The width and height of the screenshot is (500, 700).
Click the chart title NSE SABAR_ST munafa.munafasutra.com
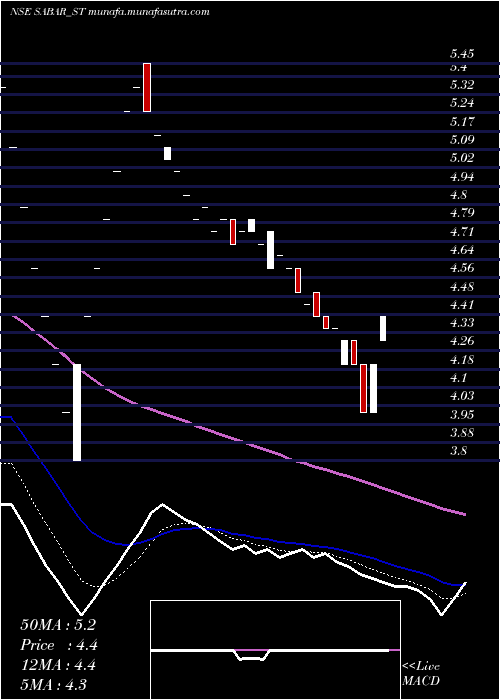(109, 12)
